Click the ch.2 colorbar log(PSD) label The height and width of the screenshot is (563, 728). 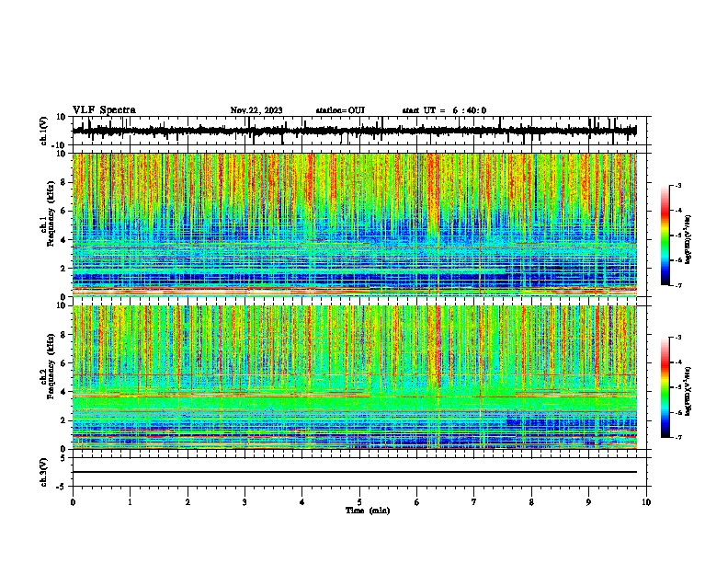coord(688,391)
